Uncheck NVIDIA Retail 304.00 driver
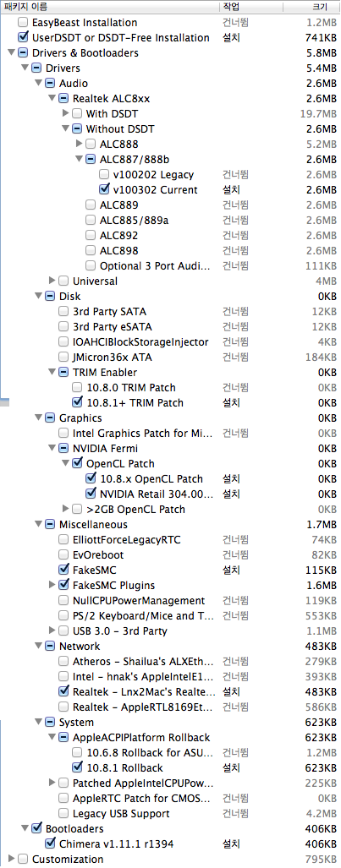 91,494
